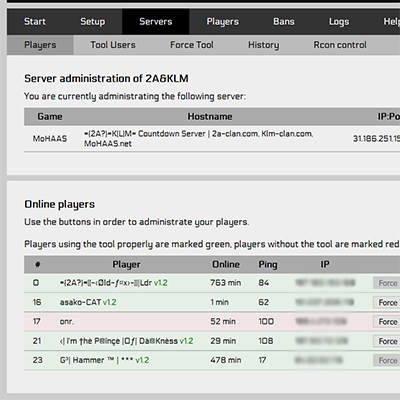The image size is (400, 400).
Task: Open the Setup menu item
Action: coord(92,22)
